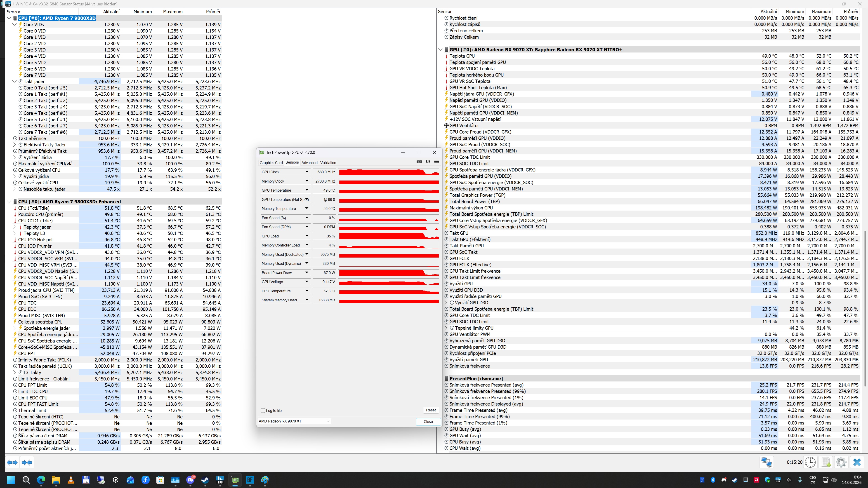Click the GPU Temperature value field 49.0 °C
This screenshot has width=868, height=488.
(x=325, y=190)
